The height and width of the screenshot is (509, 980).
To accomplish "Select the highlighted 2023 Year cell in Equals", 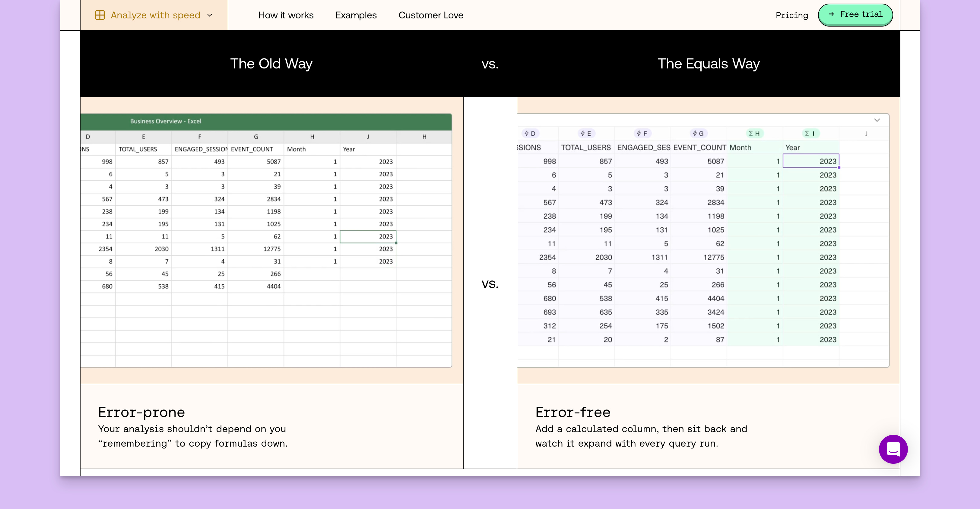I will (x=811, y=161).
